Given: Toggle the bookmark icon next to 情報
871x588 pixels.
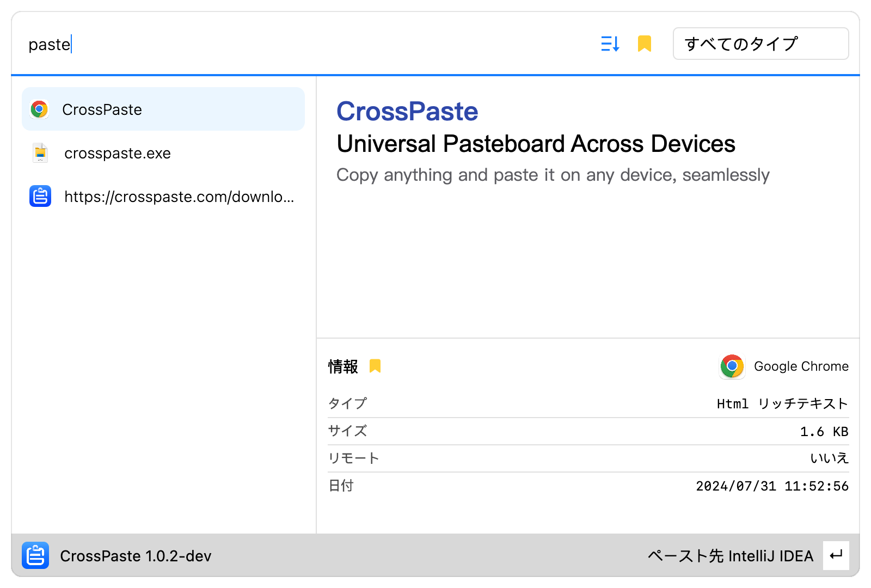Looking at the screenshot, I should point(375,366).
